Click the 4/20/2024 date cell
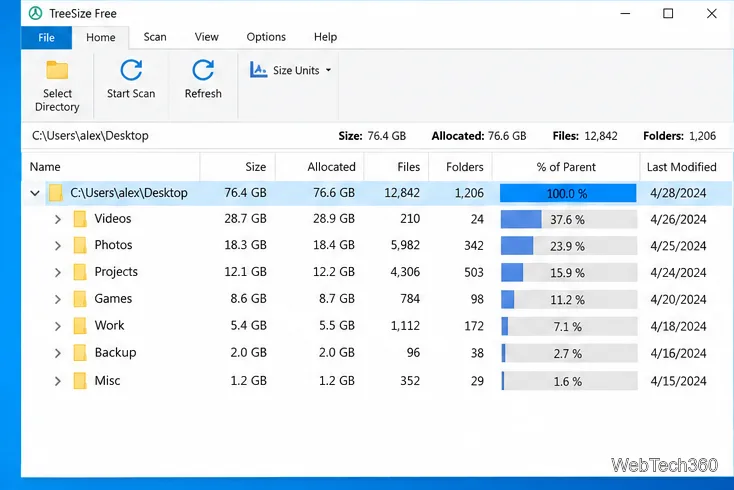 click(678, 299)
